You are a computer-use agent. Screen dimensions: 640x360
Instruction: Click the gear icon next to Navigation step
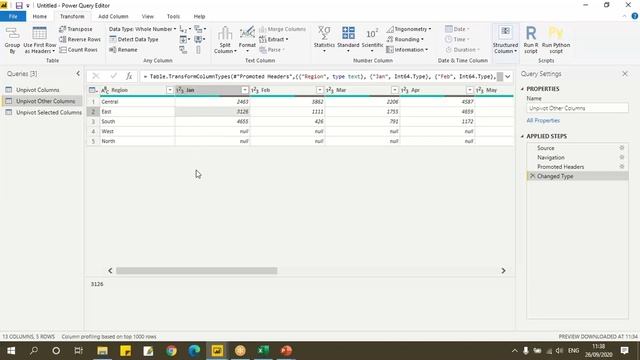click(x=622, y=157)
